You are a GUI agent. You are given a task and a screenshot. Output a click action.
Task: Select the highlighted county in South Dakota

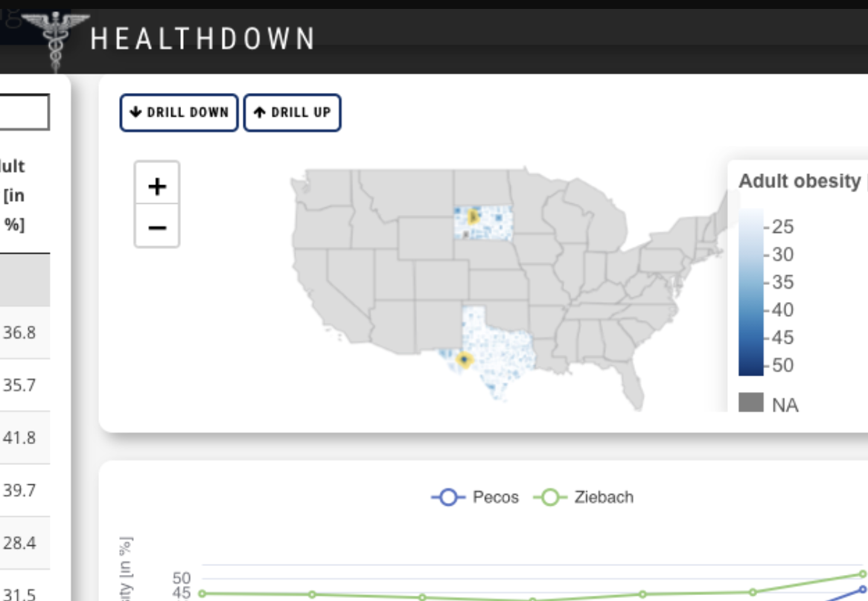click(x=473, y=217)
